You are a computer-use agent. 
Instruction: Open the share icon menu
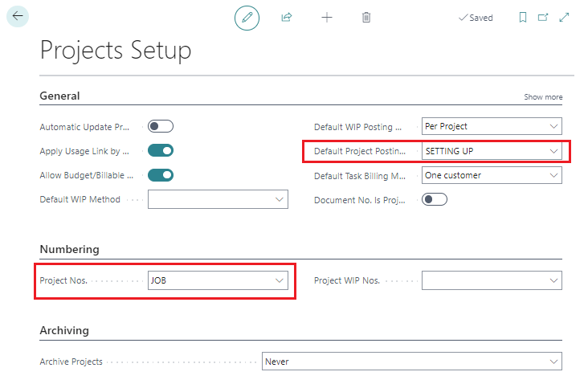[287, 17]
